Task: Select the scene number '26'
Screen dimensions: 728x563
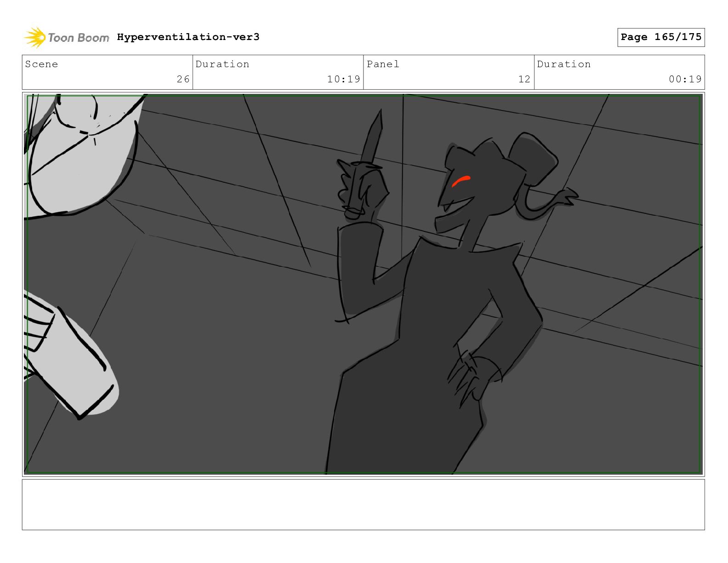Action: point(183,79)
